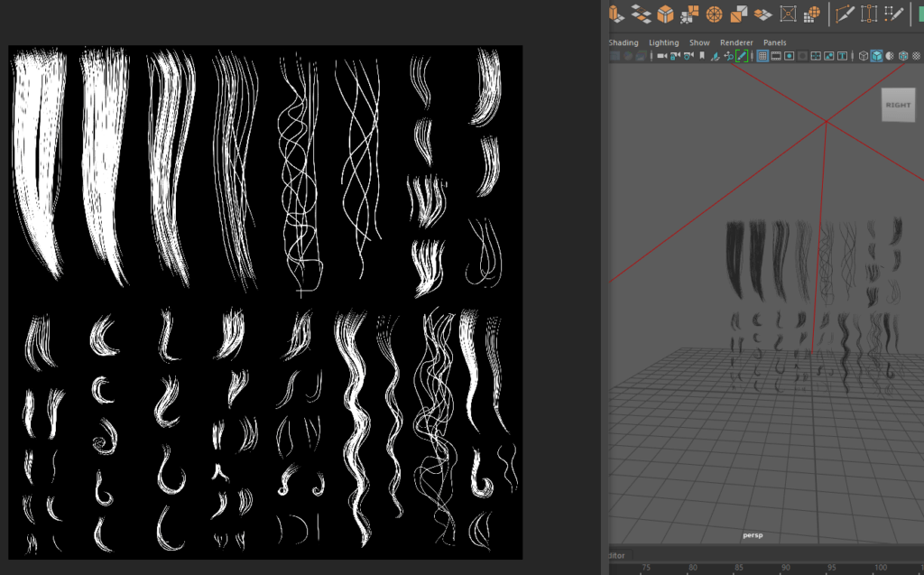Apply the Bevel tool from the shelf
This screenshot has height=575, width=924.
(665, 14)
